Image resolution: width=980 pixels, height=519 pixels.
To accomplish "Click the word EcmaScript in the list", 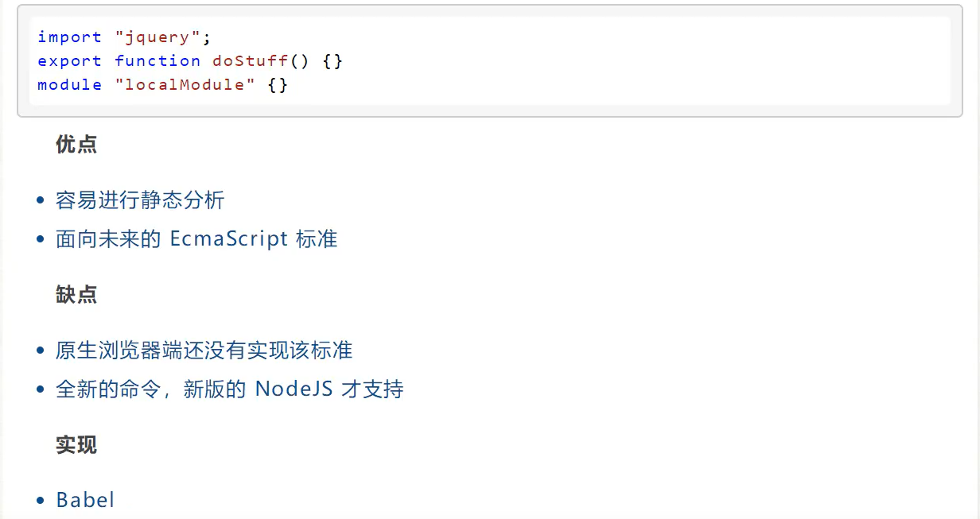I will pyautogui.click(x=228, y=238).
